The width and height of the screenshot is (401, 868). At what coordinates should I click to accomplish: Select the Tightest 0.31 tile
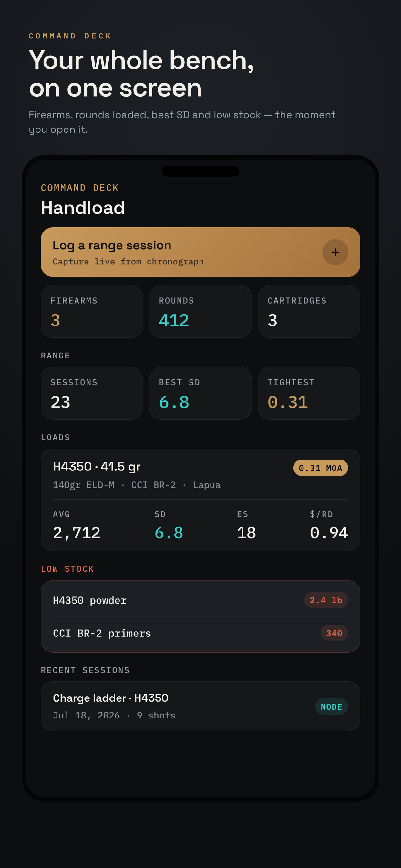(x=309, y=393)
